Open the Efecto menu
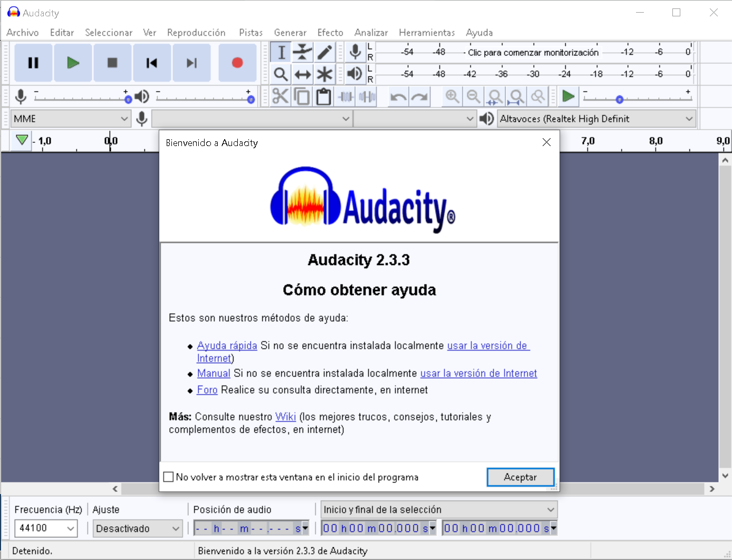The width and height of the screenshot is (732, 560). click(x=330, y=33)
